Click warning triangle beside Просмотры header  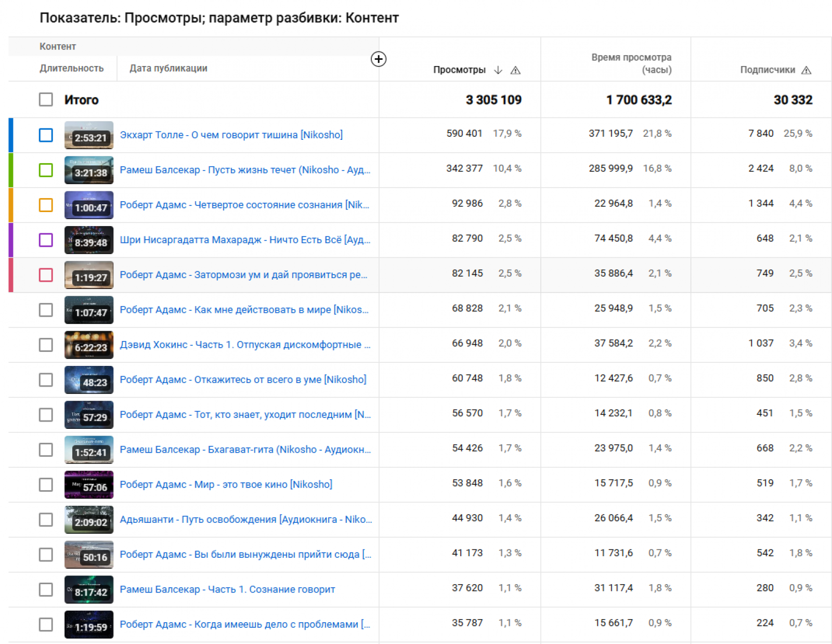coord(515,70)
